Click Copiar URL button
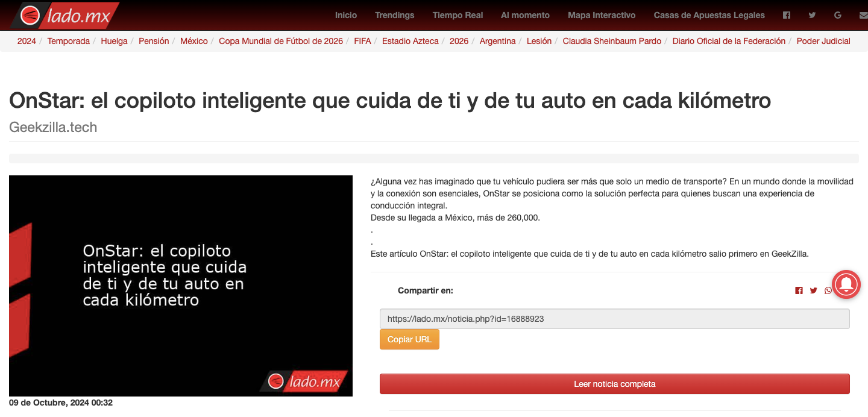Viewport: 868px width, 417px height. click(x=409, y=339)
